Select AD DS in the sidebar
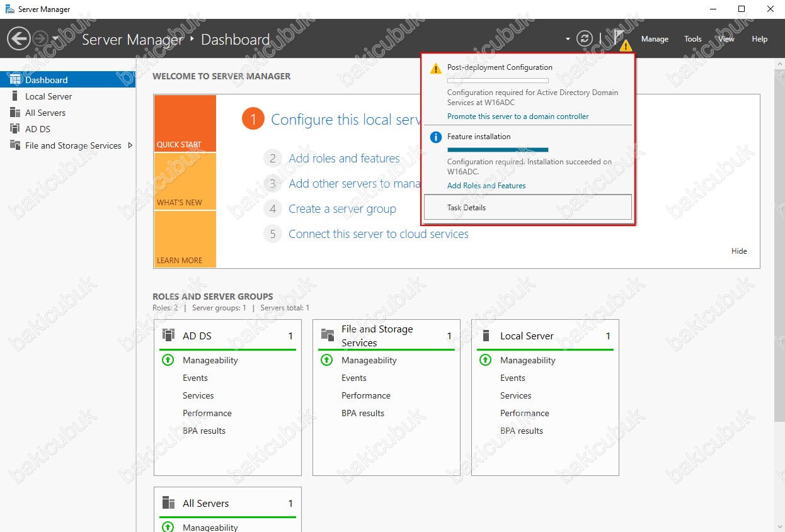 (x=67, y=129)
